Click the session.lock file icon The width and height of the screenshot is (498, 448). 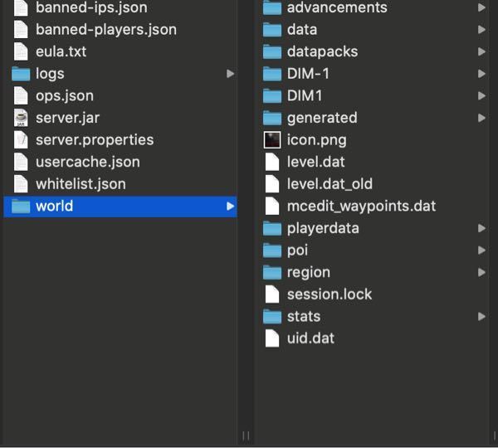tap(272, 295)
